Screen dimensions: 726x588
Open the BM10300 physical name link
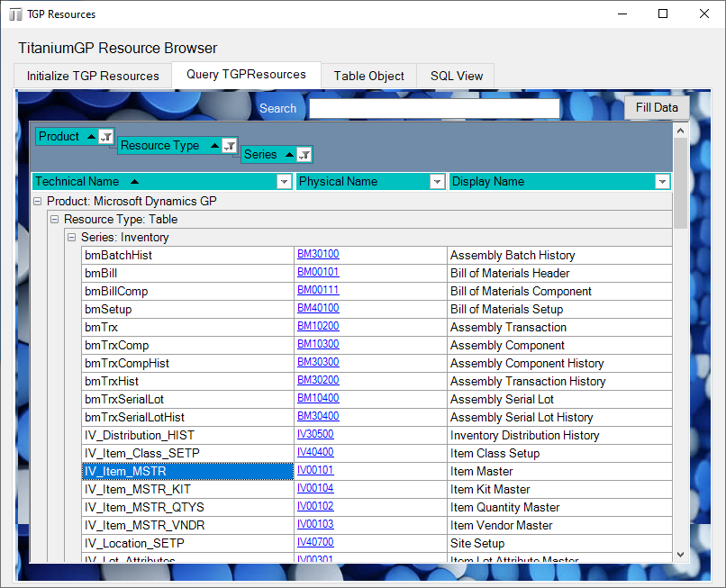[x=318, y=344]
